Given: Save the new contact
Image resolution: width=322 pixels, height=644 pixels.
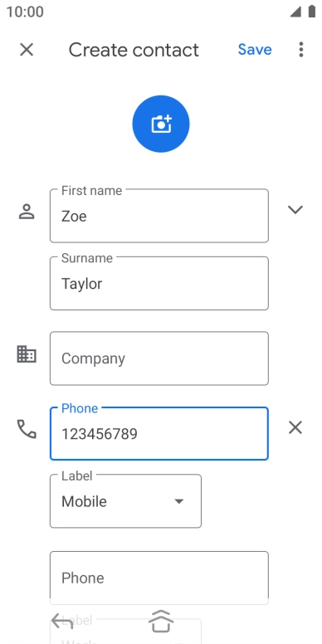Looking at the screenshot, I should (x=255, y=50).
